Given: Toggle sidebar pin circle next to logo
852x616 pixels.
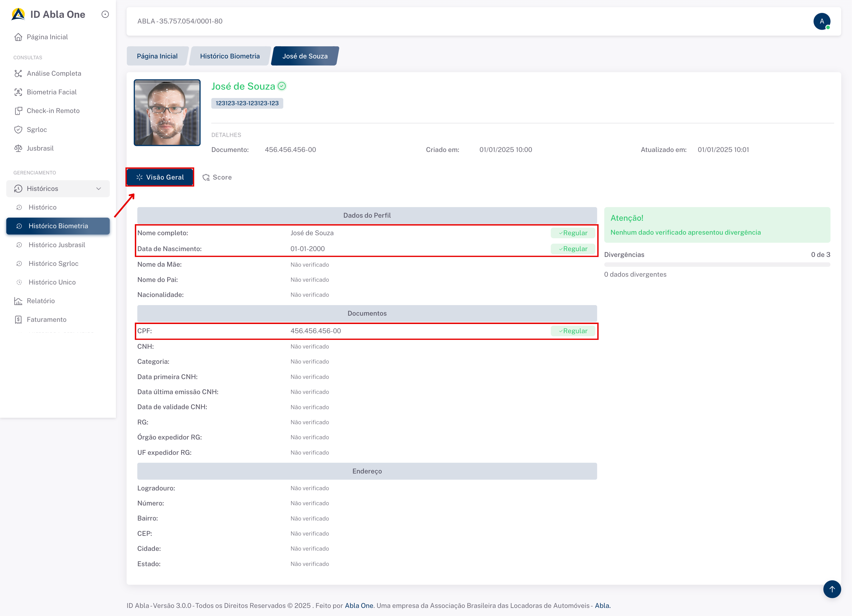Looking at the screenshot, I should 105,14.
